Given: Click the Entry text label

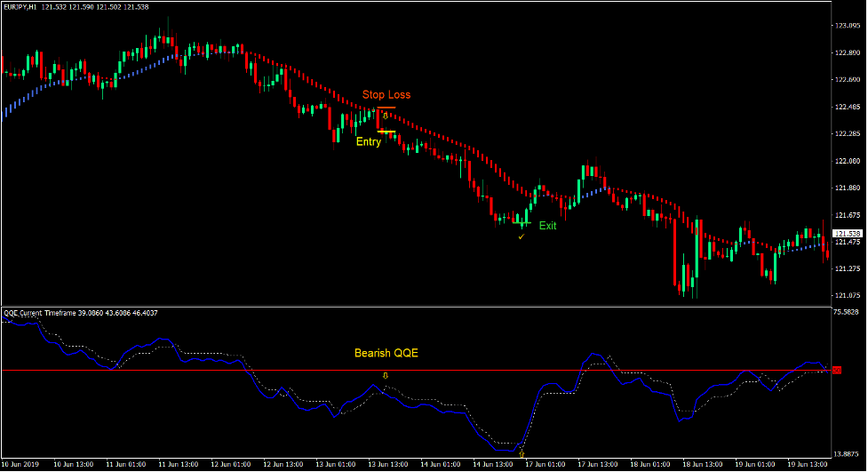Looking at the screenshot, I should pos(369,142).
